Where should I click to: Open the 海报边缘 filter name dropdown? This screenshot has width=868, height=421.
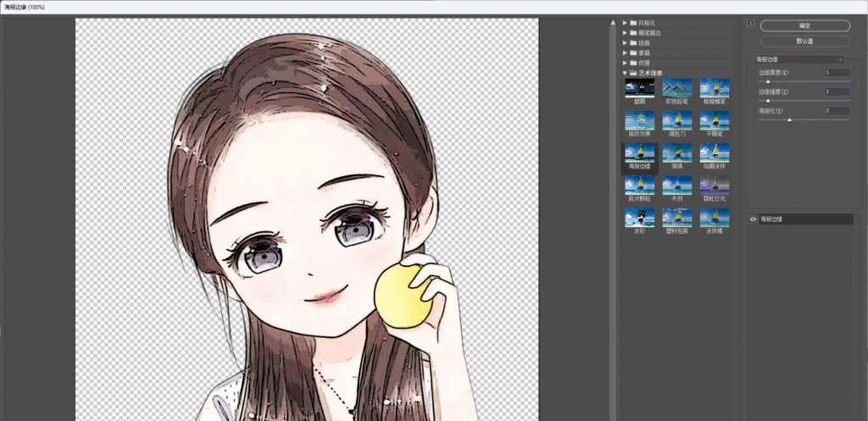click(x=799, y=59)
